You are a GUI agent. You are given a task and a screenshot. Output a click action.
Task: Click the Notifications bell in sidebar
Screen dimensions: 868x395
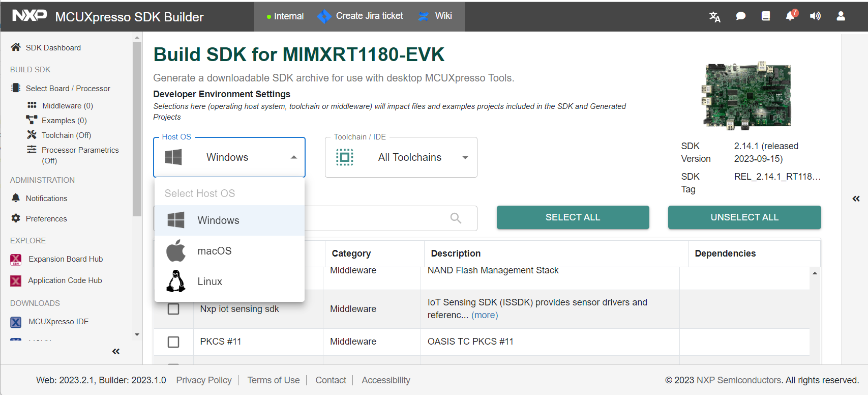click(x=16, y=198)
